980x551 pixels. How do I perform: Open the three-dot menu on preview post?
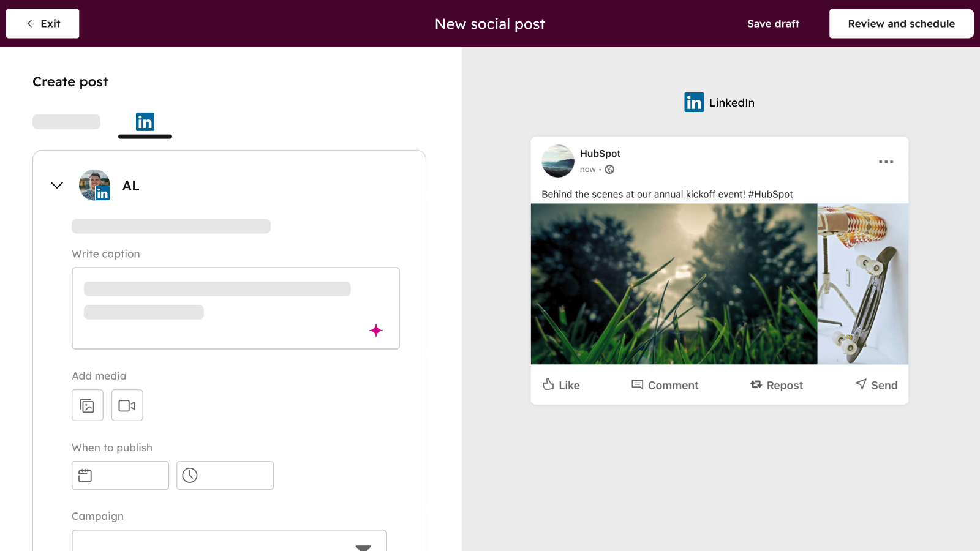click(886, 162)
